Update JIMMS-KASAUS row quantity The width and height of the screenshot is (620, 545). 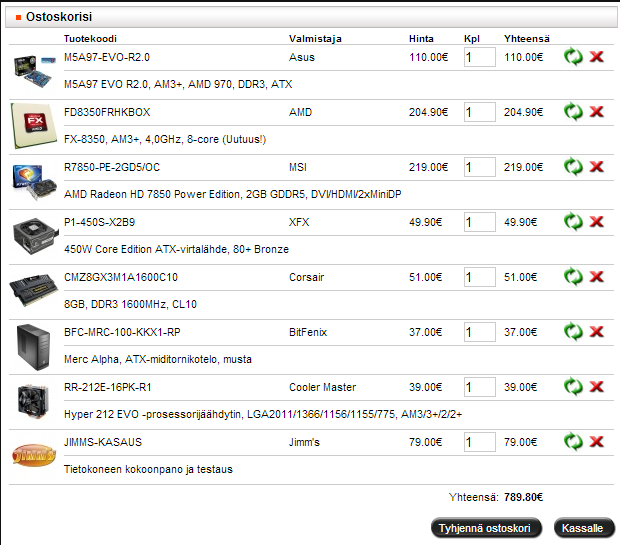(573, 442)
